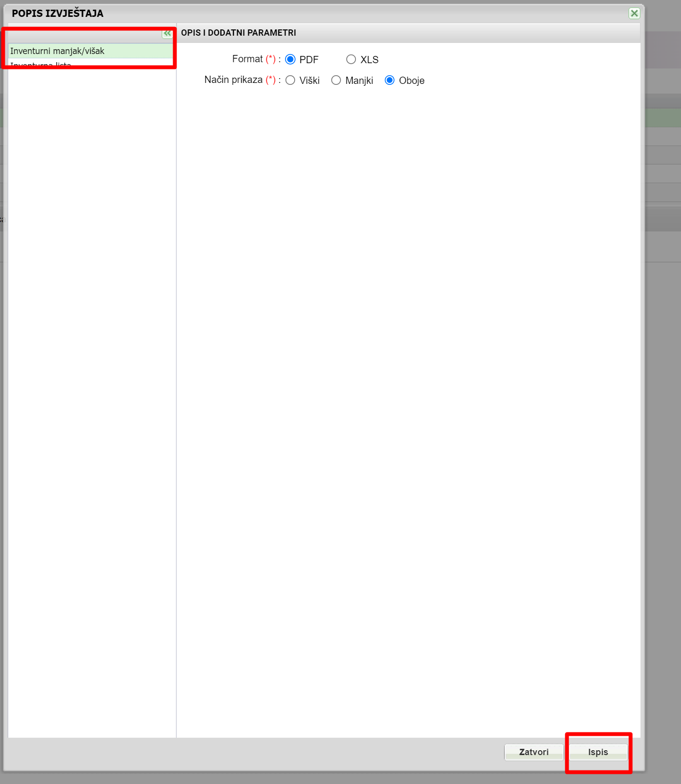Image resolution: width=681 pixels, height=784 pixels.
Task: Set output format to PDF
Action: (290, 59)
